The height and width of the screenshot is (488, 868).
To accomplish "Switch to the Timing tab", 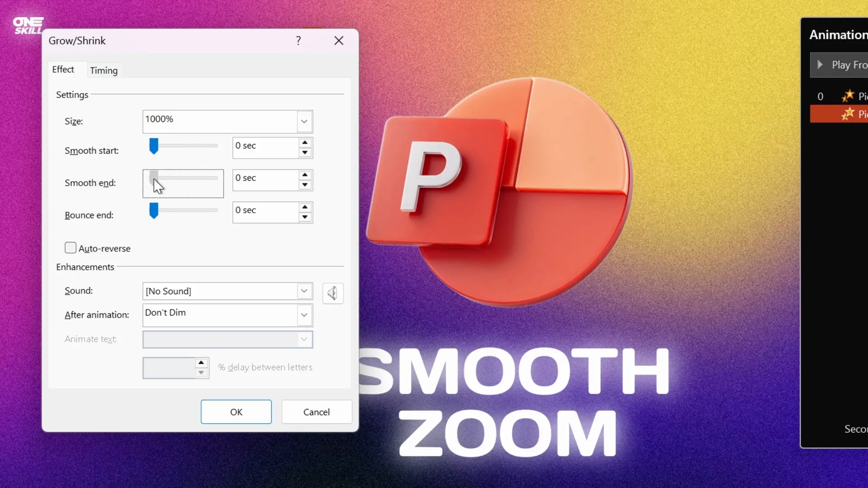I will pyautogui.click(x=104, y=70).
